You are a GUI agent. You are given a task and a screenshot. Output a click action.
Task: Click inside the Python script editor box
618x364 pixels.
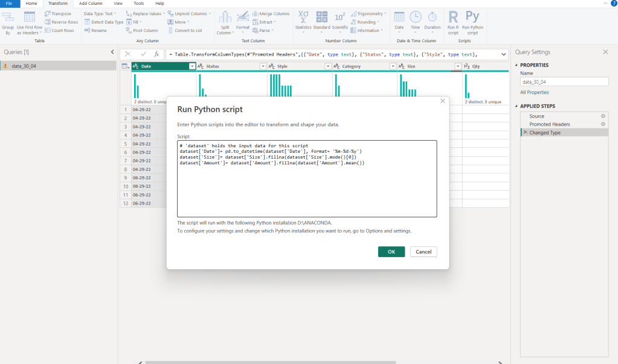click(x=306, y=187)
